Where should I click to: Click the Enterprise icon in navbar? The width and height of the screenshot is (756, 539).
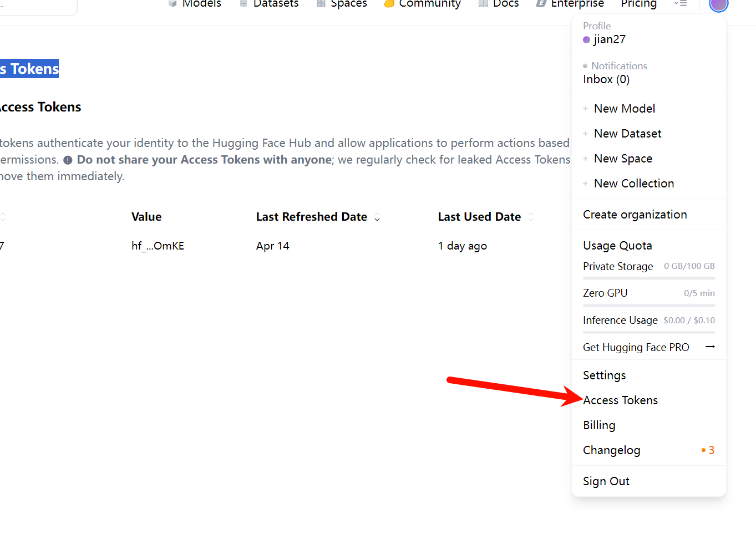pyautogui.click(x=541, y=3)
